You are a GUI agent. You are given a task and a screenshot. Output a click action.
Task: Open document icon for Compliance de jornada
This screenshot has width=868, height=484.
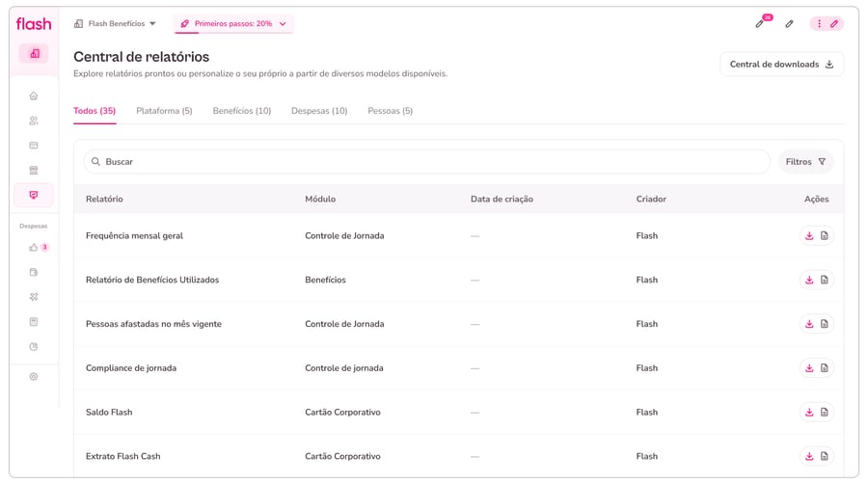(825, 368)
